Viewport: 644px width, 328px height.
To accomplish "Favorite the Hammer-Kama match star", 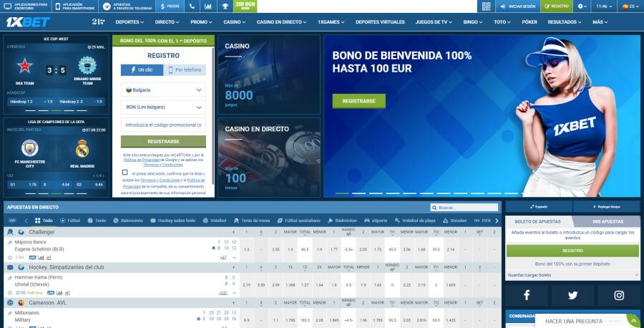I will click(x=10, y=293).
